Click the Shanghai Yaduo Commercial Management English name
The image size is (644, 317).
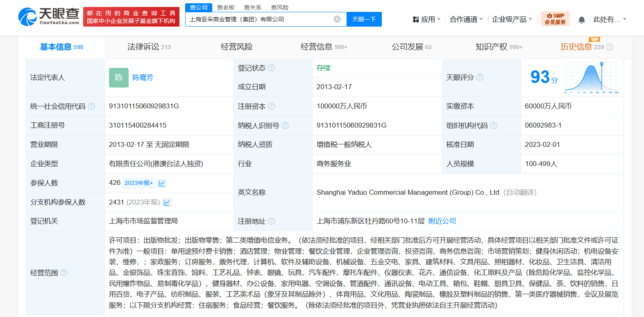tap(408, 193)
